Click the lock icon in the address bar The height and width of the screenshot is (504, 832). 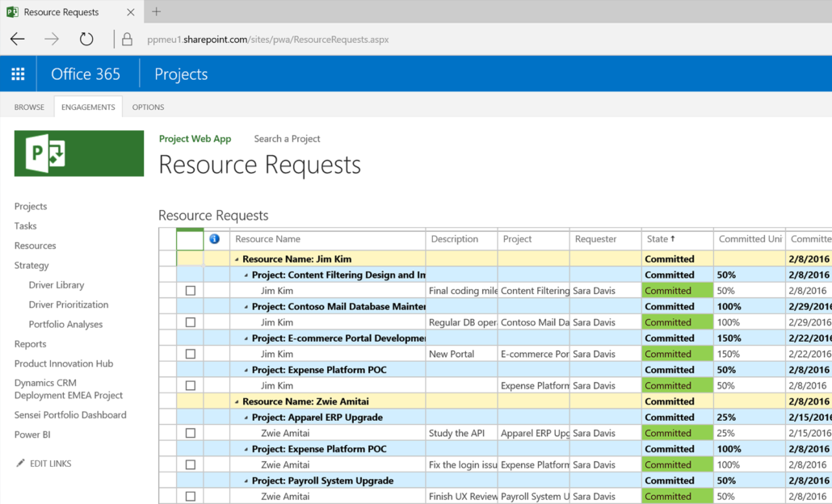point(127,40)
